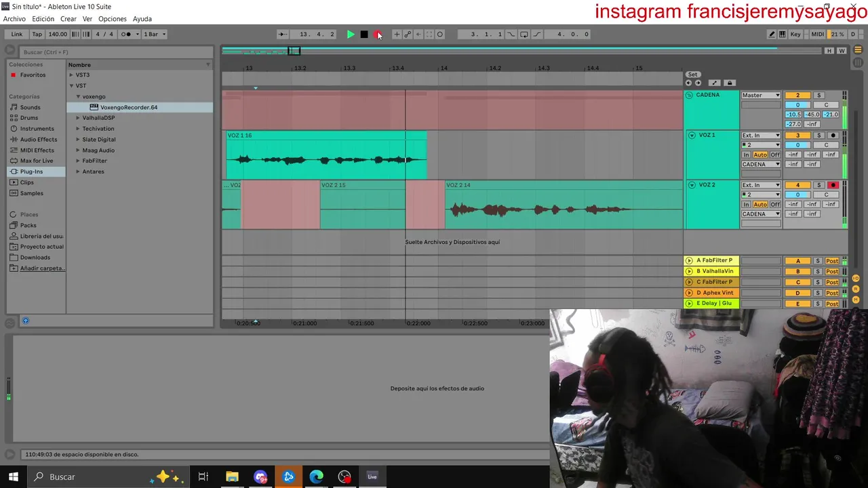Toggle the CADENA track activator 2
This screenshot has width=868, height=488.
pyautogui.click(x=797, y=96)
